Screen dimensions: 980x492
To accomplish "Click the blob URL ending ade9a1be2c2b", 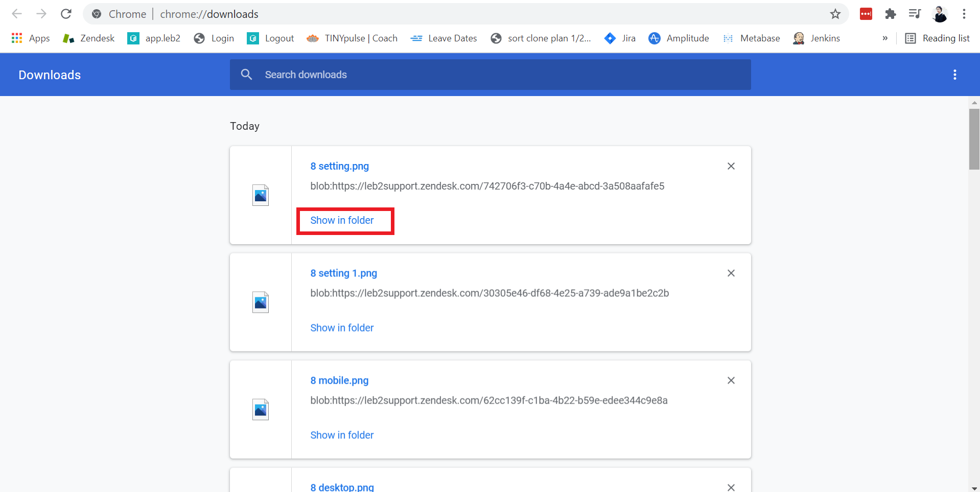I will (489, 293).
